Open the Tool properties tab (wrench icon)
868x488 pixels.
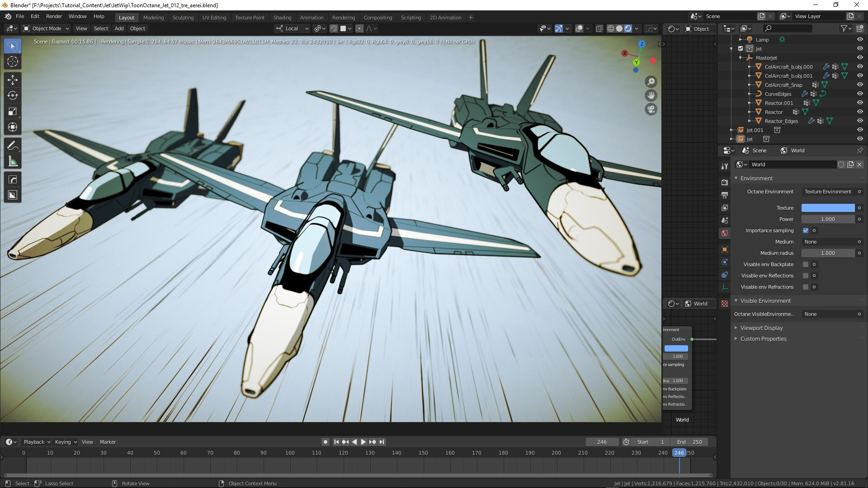725,166
